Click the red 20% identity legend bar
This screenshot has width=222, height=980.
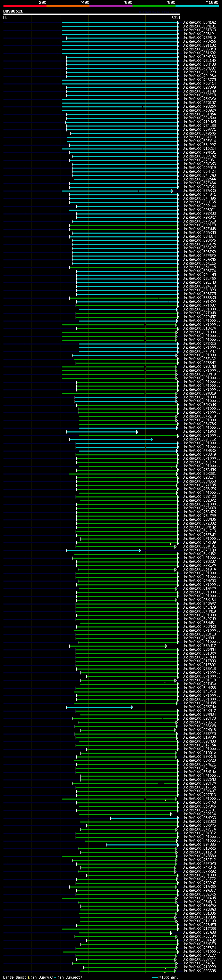tap(25, 6)
